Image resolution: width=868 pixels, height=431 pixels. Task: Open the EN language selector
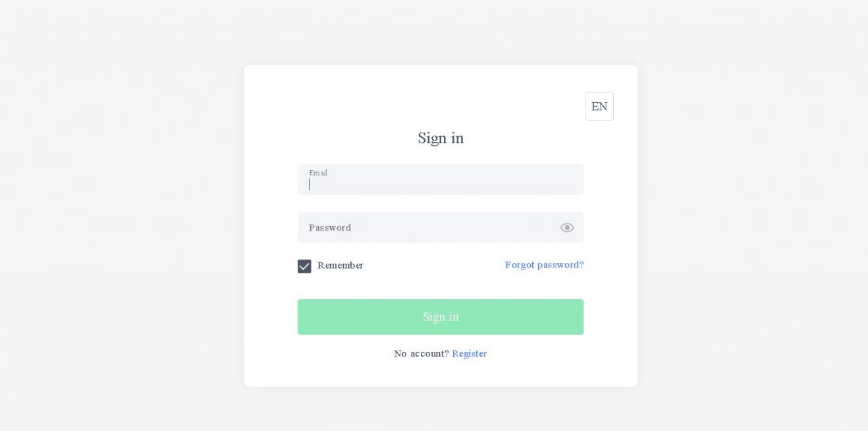tap(599, 106)
